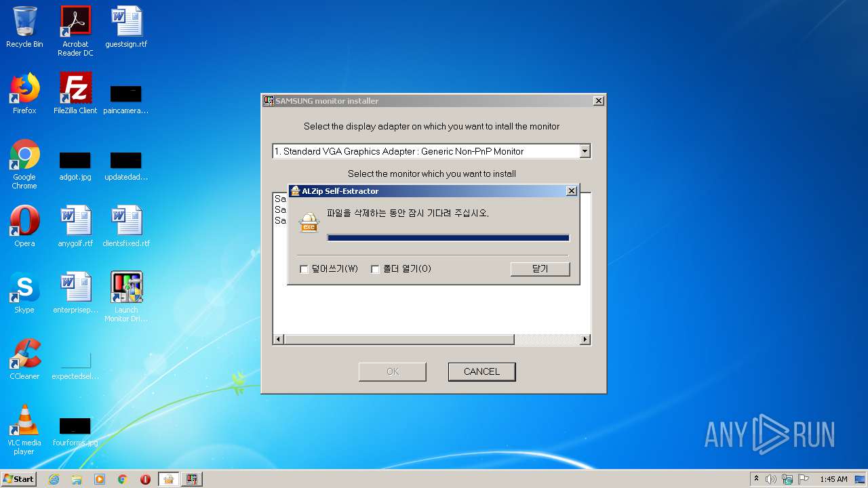
Task: Click the volume speaker tray icon
Action: click(x=771, y=479)
